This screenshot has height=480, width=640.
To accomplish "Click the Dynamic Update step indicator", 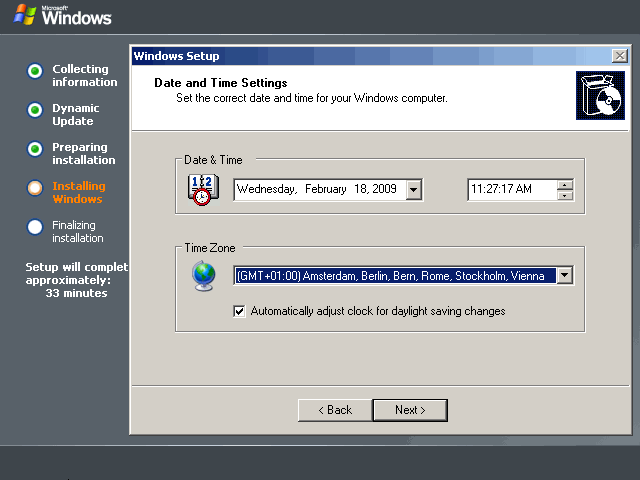I will tap(35, 110).
